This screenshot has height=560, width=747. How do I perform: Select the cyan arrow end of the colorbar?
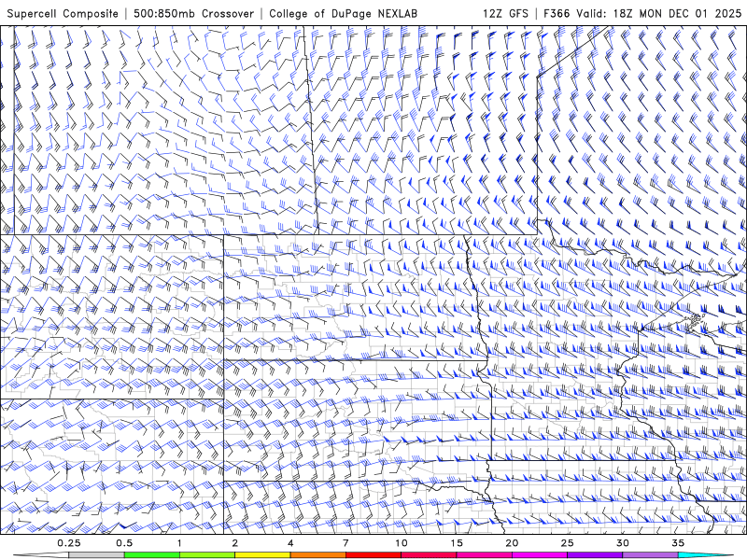click(x=705, y=555)
